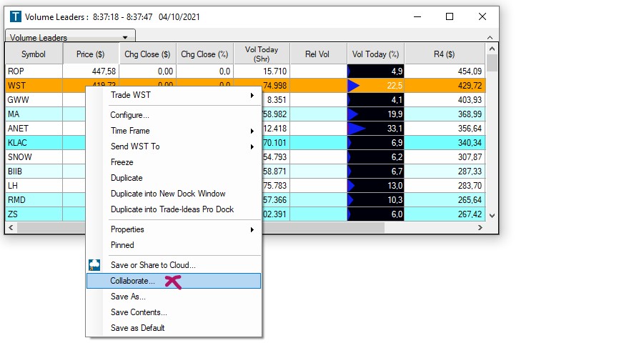Click the Vol Today (%) column header

click(x=375, y=54)
